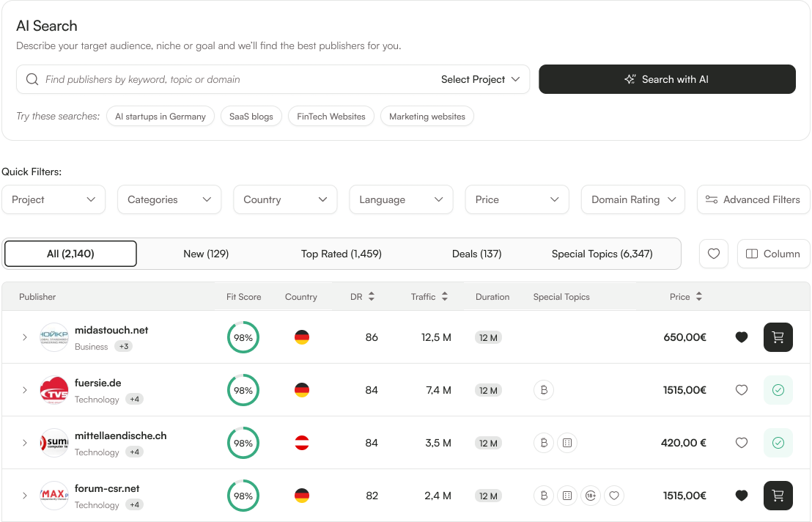Switch to Deals (137) tab
Viewport: 812px width, 522px height.
point(476,254)
